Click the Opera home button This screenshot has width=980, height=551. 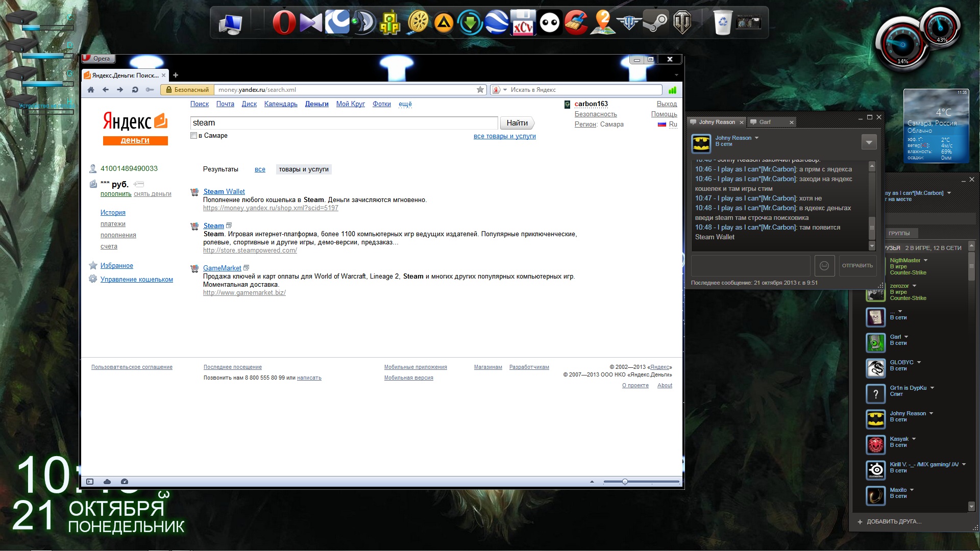click(x=91, y=90)
